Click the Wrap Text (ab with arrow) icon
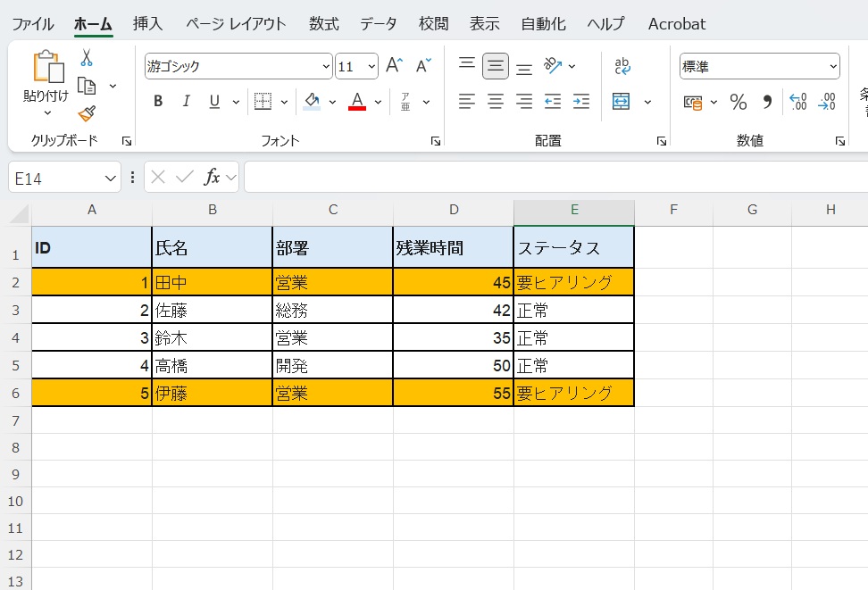This screenshot has height=590, width=868. [x=622, y=65]
